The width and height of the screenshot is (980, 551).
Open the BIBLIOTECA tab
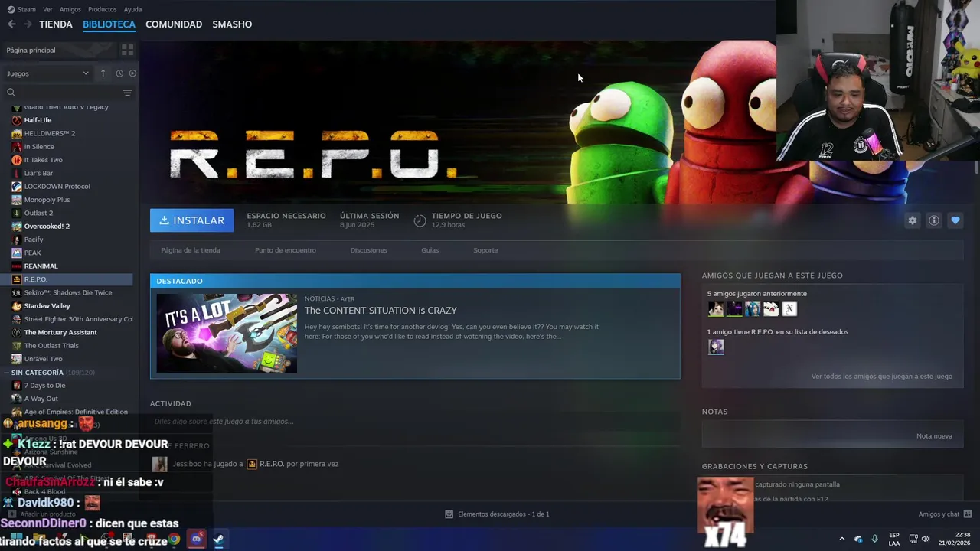point(109,24)
